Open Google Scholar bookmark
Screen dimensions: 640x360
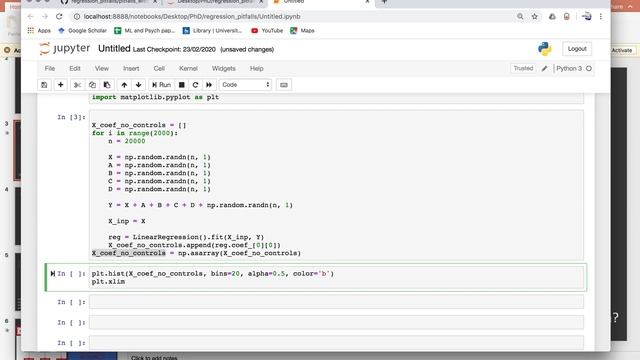tap(82, 31)
